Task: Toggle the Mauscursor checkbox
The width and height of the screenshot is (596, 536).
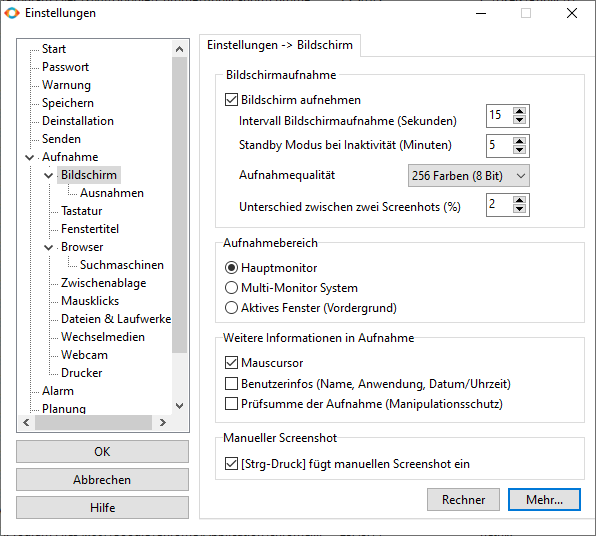Action: coord(231,363)
